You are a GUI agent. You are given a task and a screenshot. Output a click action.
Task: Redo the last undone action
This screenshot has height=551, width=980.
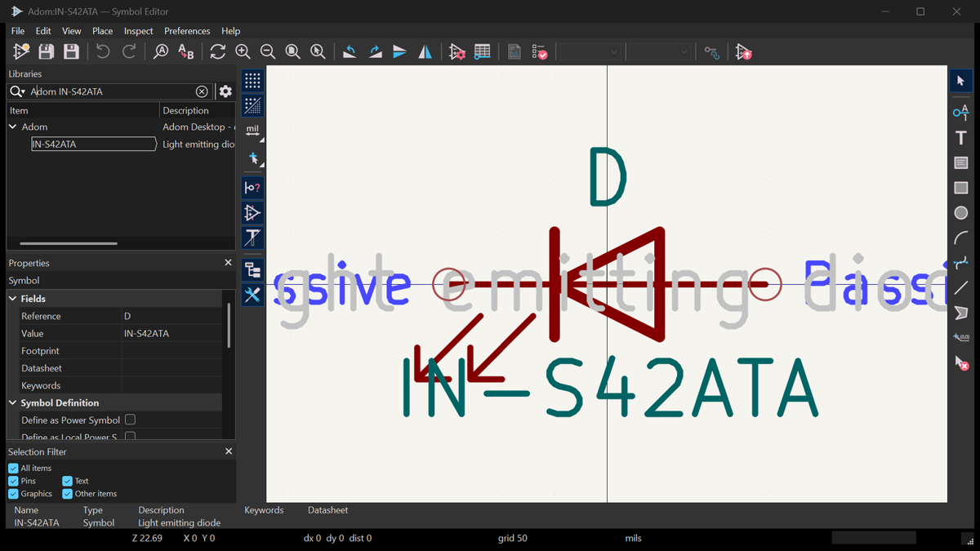tap(129, 51)
